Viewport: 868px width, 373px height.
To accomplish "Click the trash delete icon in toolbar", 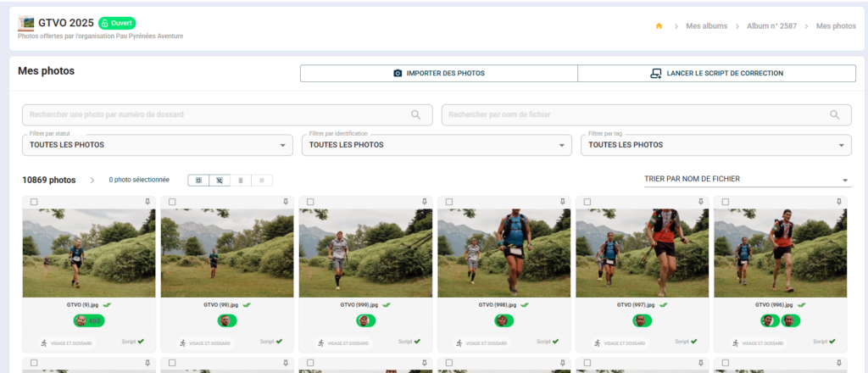I will click(x=241, y=180).
